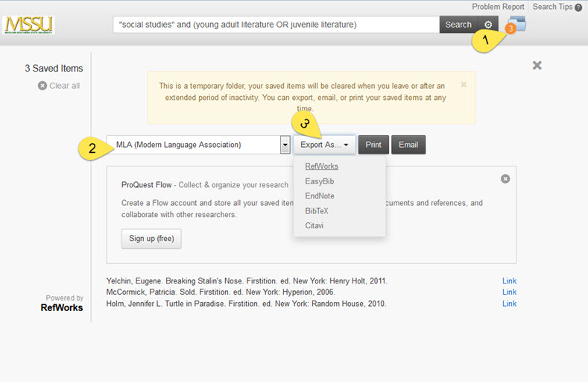This screenshot has height=382, width=588.
Task: Close the saved items panel with the X
Action: point(537,66)
